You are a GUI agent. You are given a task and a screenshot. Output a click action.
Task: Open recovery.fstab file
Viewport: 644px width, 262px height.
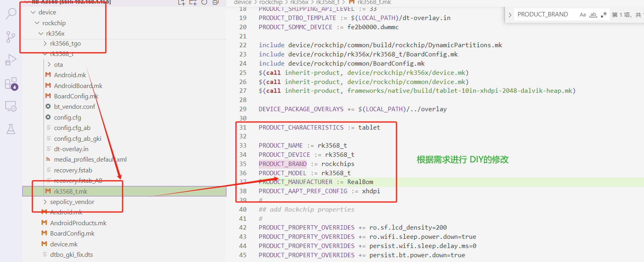pos(73,170)
